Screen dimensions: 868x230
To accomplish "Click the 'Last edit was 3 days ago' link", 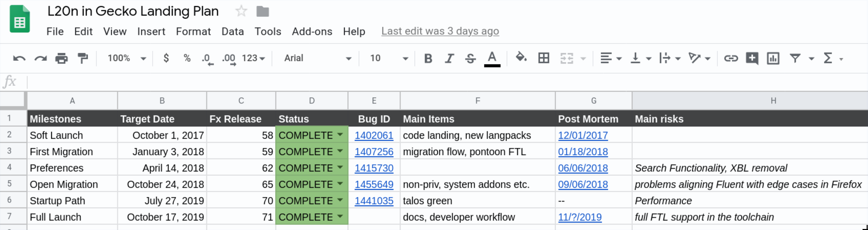I will (x=440, y=31).
